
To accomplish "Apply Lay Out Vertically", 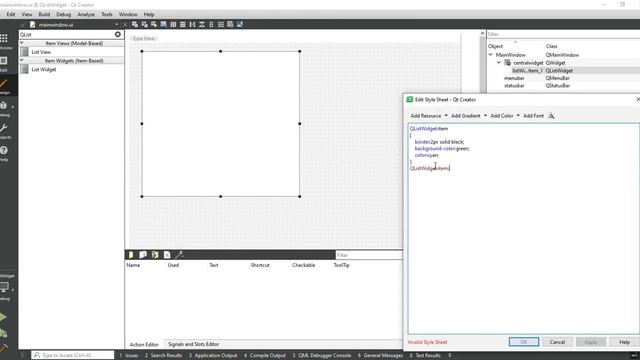I will pyautogui.click(x=182, y=24).
